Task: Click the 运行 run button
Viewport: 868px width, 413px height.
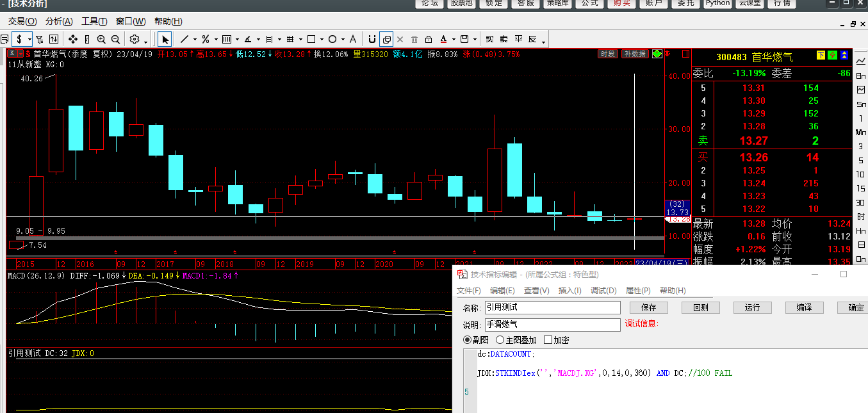Action: coord(752,307)
